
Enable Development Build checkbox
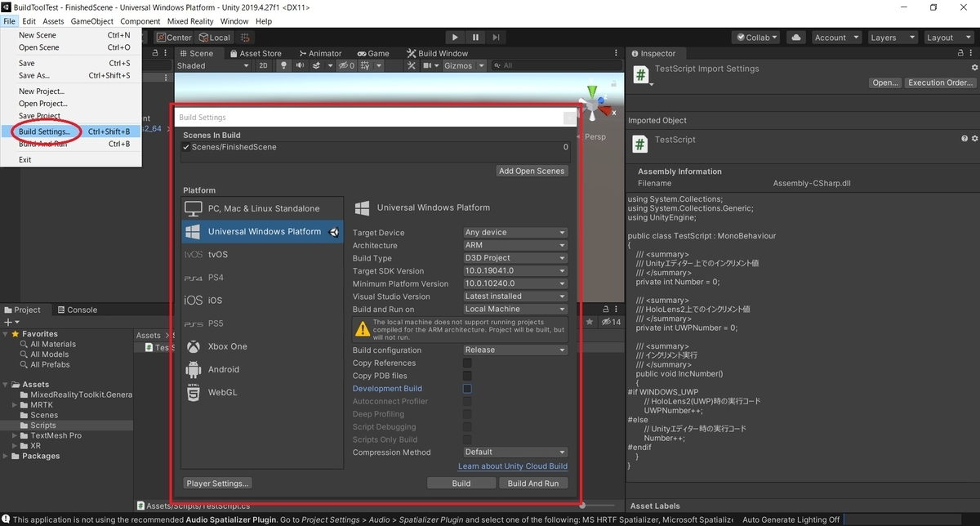(467, 389)
